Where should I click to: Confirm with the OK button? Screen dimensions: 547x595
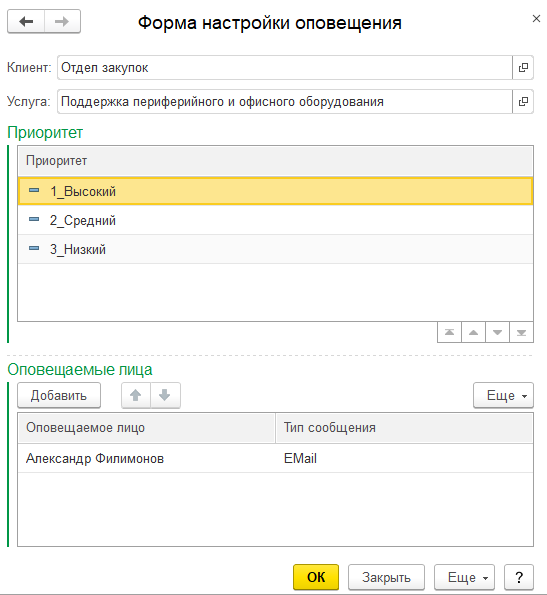click(x=316, y=577)
